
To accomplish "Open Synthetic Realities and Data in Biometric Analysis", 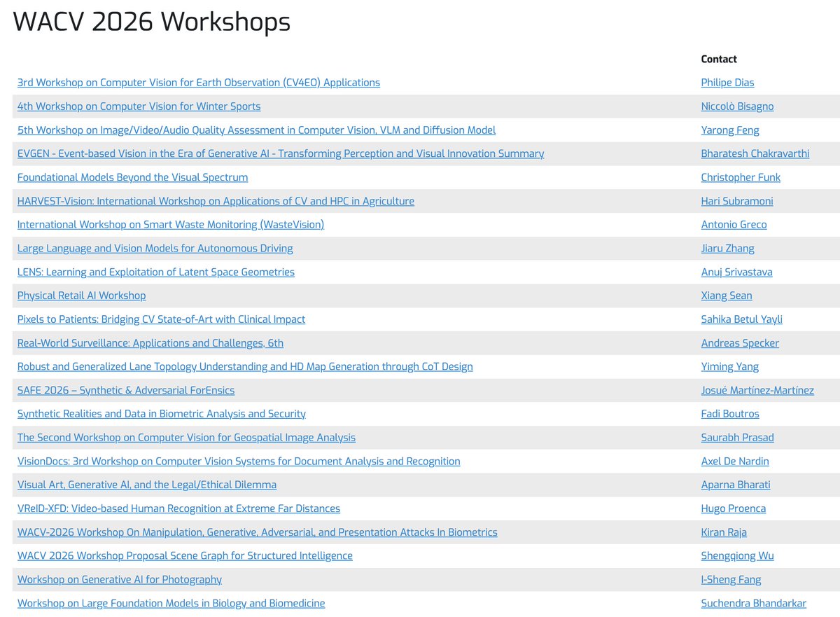I will pos(162,414).
